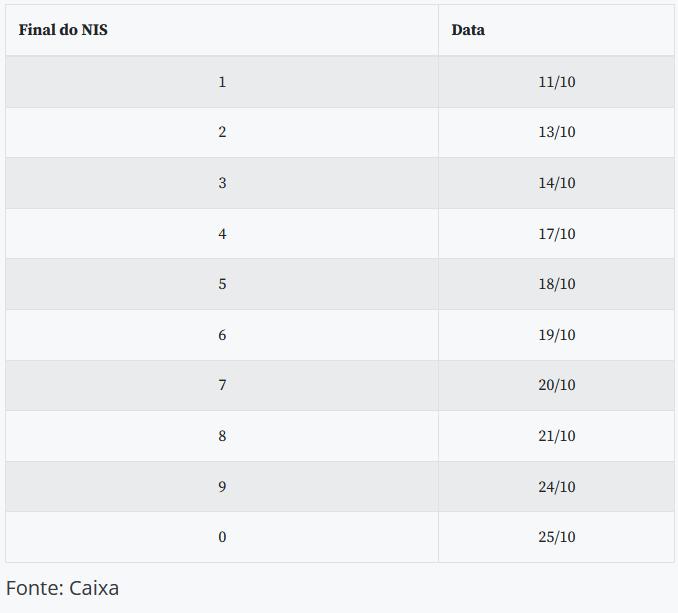Select the NIS final digit 1 cell

[x=222, y=82]
